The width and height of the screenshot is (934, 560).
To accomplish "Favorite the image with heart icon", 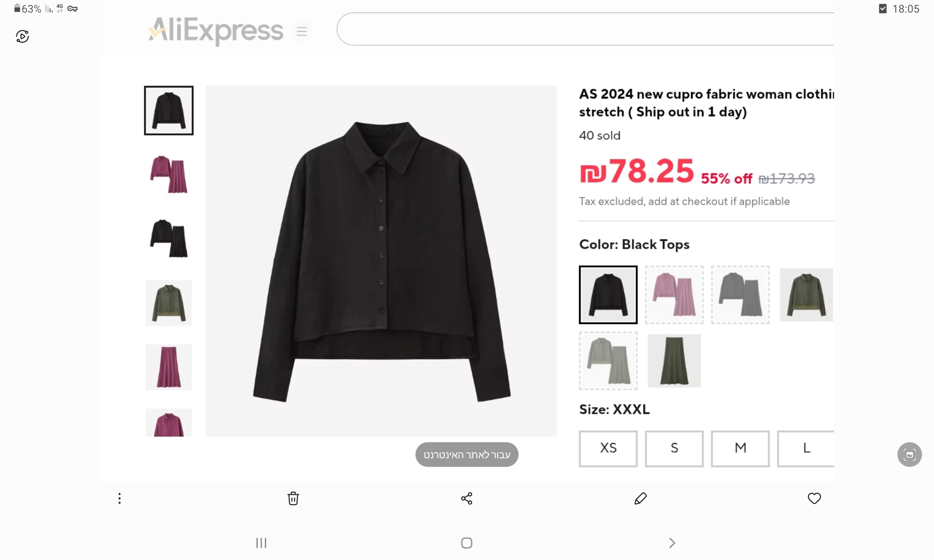I will click(x=814, y=498).
